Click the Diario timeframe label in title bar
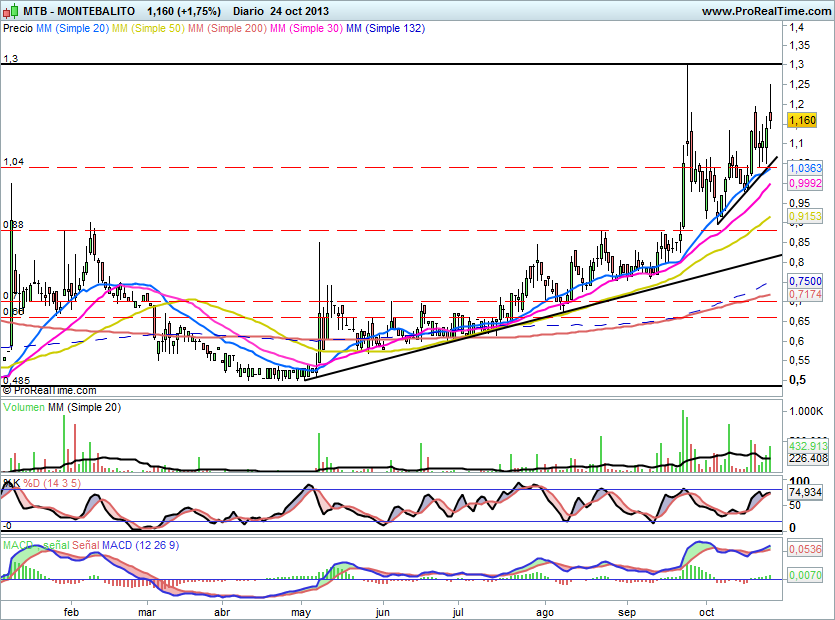The image size is (835, 620). coord(248,11)
